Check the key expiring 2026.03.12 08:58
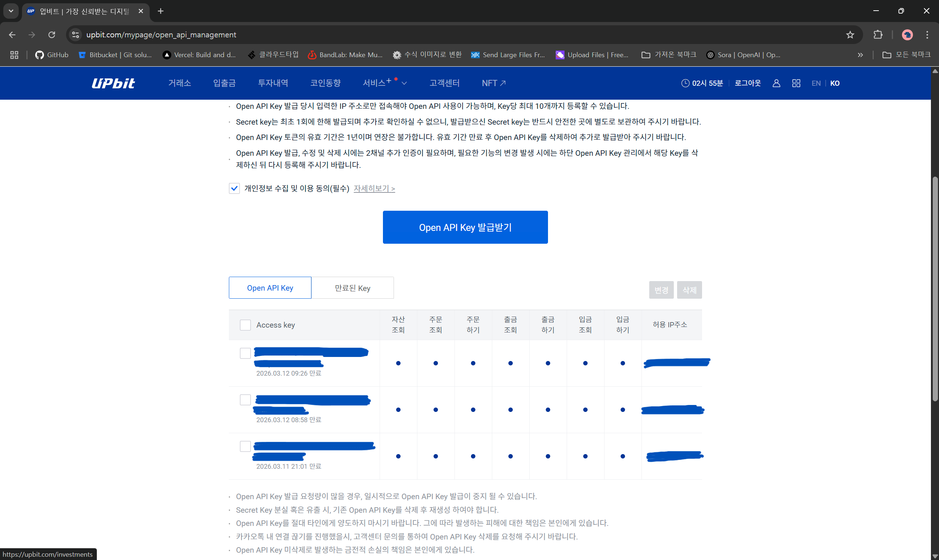The image size is (939, 560). point(245,399)
